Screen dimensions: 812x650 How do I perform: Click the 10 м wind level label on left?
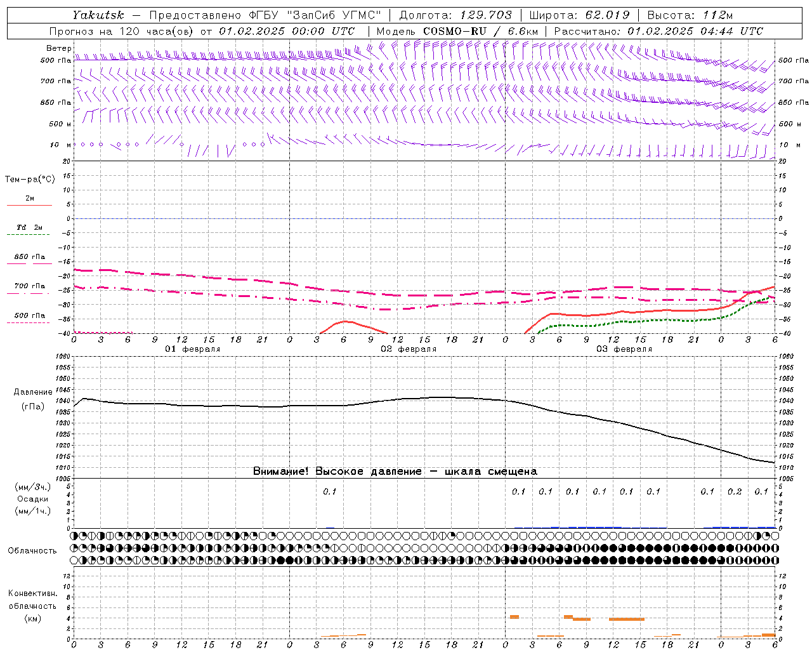[61, 145]
